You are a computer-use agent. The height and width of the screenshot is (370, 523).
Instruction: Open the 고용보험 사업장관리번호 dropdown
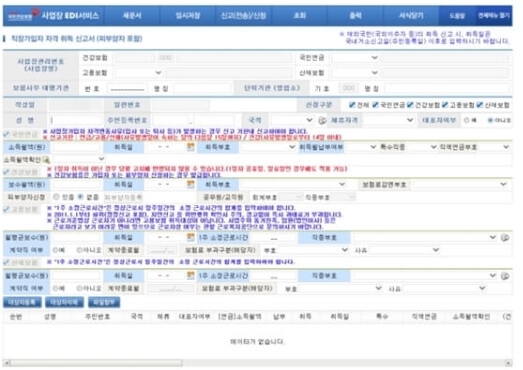click(x=139, y=72)
